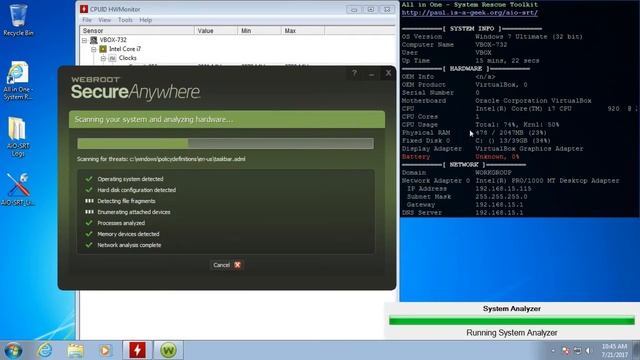Open the AiO-SRT Logs folder icon

(18, 137)
